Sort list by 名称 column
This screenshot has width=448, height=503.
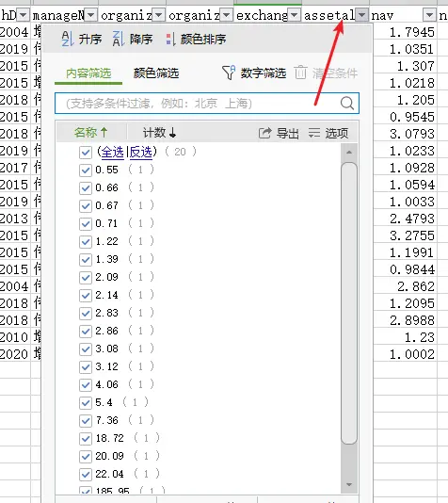coord(90,132)
